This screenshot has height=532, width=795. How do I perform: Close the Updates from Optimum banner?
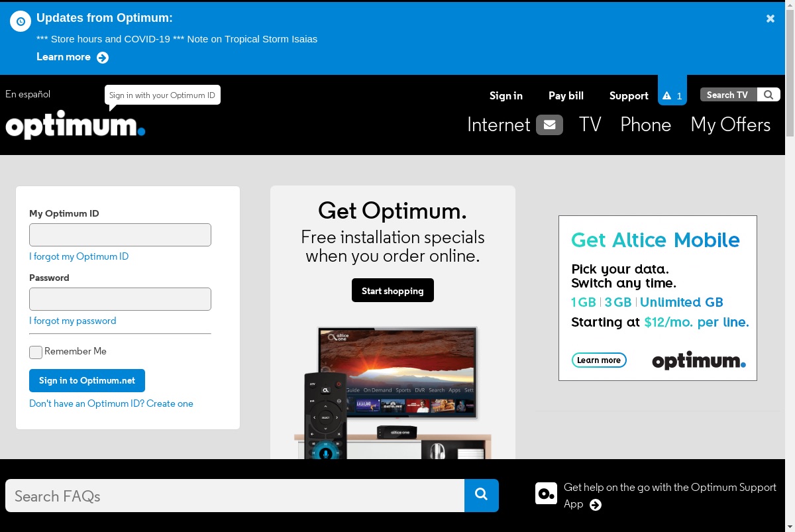(770, 19)
